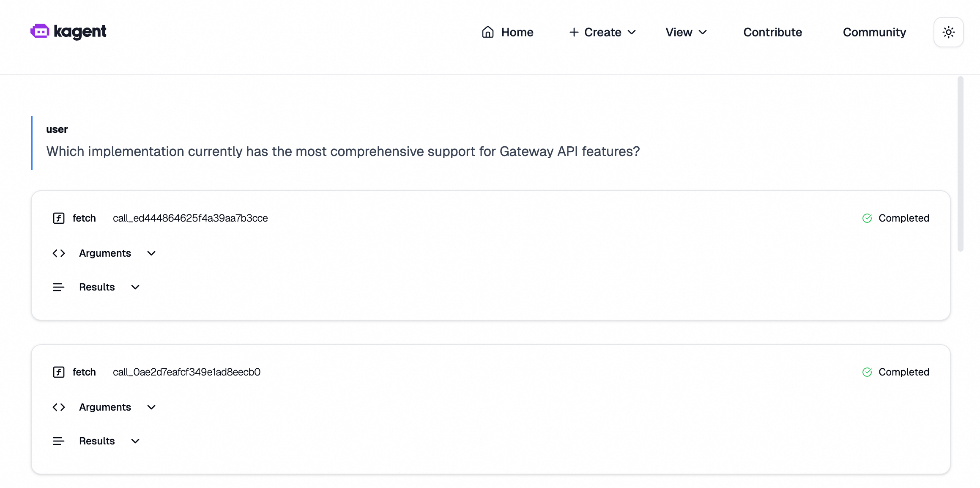Click the Home navigation item
Screen dimensions: 980x488
pyautogui.click(x=517, y=32)
